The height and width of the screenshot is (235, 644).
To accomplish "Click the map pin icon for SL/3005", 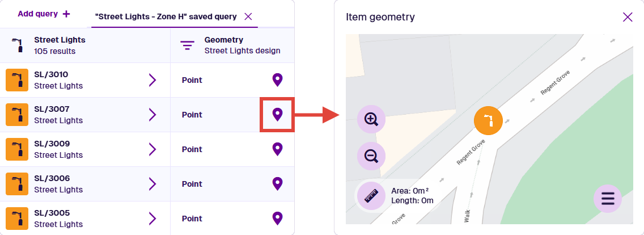I will click(277, 219).
